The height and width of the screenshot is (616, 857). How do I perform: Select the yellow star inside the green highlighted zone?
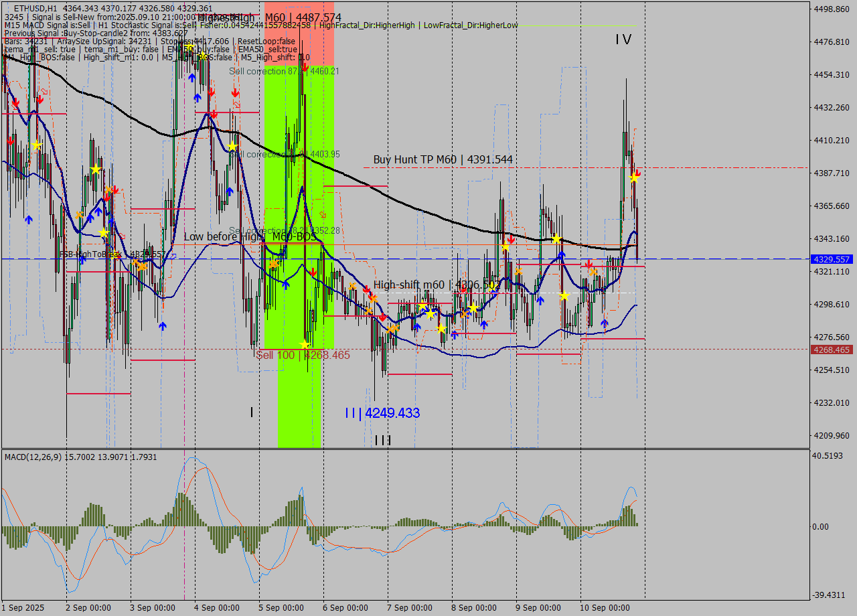coord(304,344)
